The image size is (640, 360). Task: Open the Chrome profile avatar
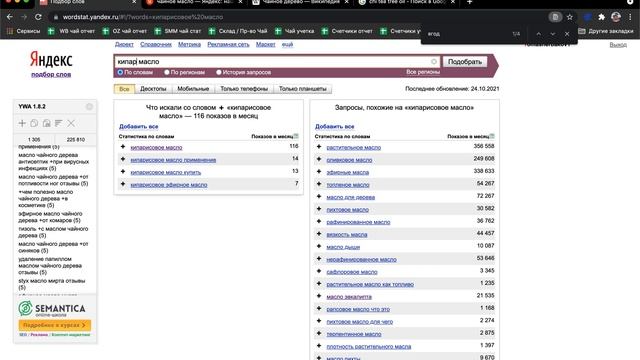(616, 17)
